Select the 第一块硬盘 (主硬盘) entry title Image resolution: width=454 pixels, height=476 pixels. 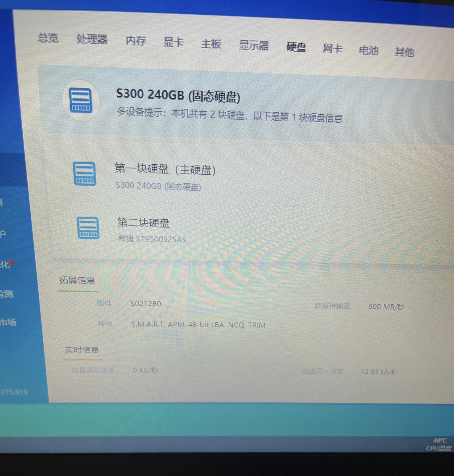pyautogui.click(x=165, y=169)
